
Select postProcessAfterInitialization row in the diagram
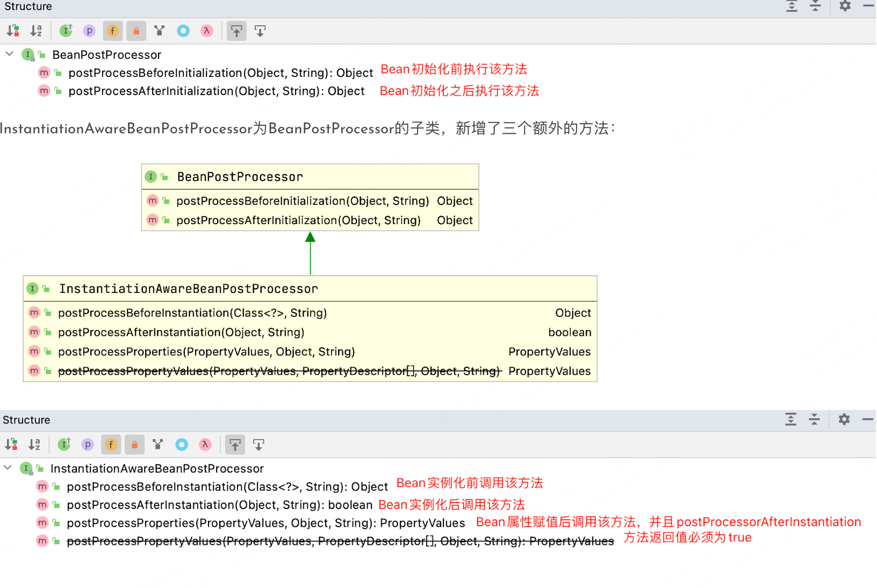pos(310,220)
